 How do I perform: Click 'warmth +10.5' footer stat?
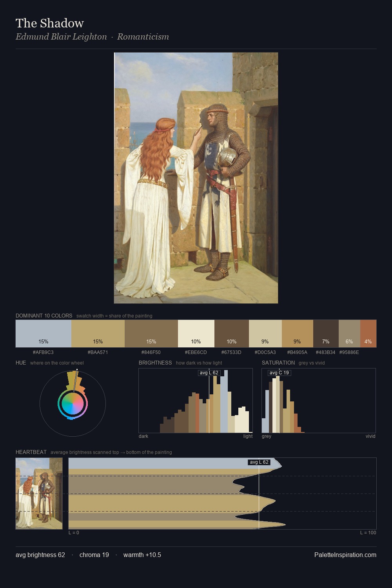tap(142, 555)
